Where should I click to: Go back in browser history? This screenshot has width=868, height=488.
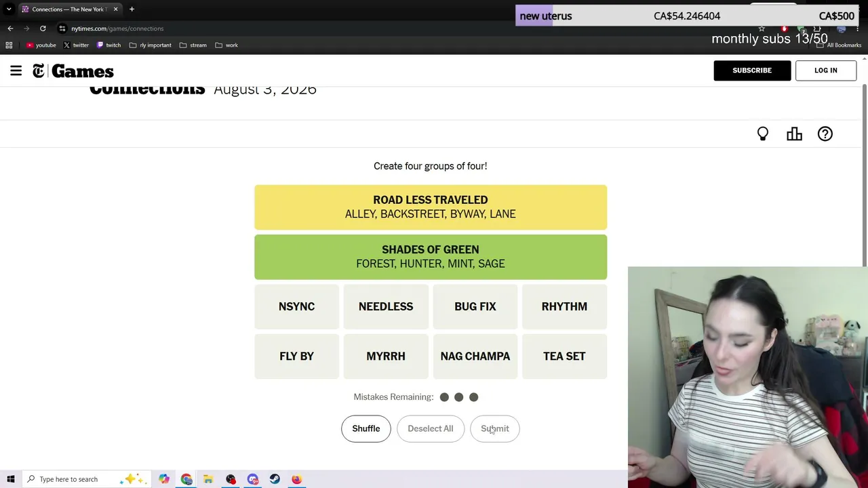(10, 28)
